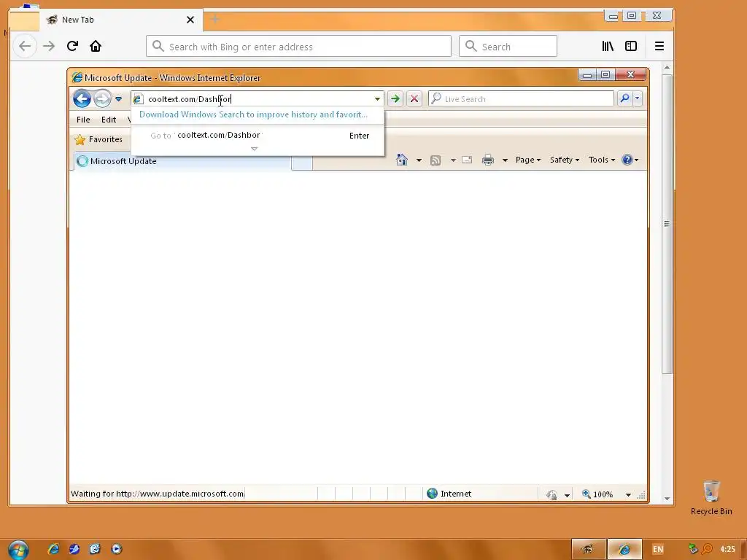Open the feeds dropdown arrow
This screenshot has height=560, width=747.
coord(453,160)
